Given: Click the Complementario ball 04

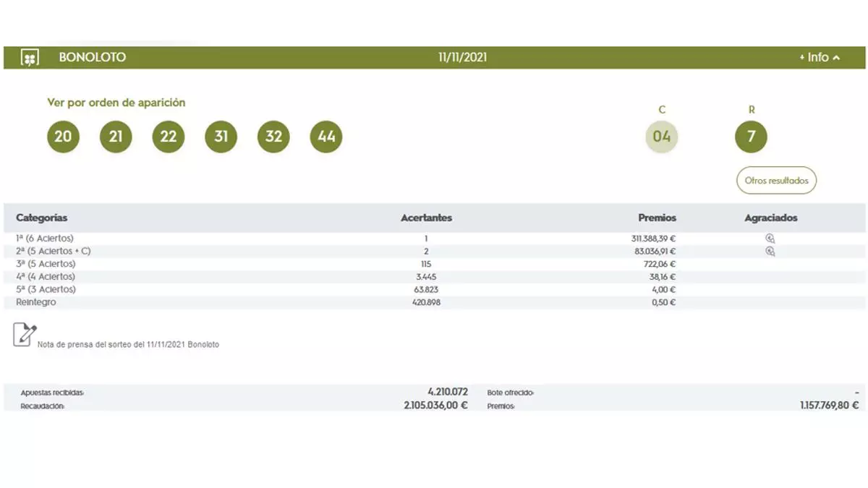Looking at the screenshot, I should click(x=662, y=137).
